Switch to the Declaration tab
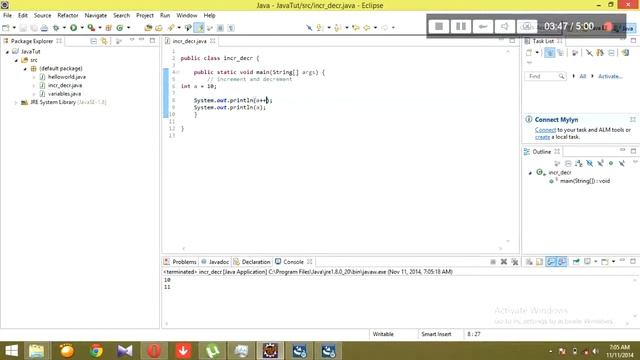Viewport: 640px width, 360px height. click(252, 262)
